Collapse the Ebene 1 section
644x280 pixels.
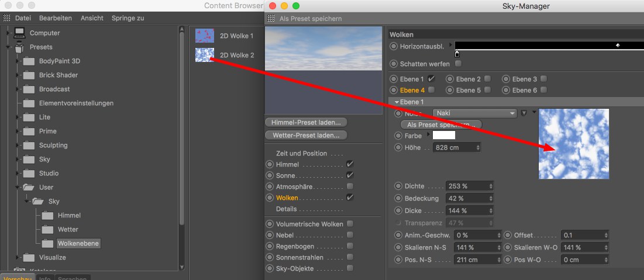397,102
